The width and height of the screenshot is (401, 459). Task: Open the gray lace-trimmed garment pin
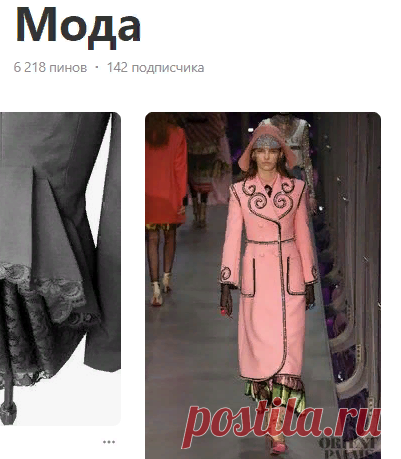(60, 269)
